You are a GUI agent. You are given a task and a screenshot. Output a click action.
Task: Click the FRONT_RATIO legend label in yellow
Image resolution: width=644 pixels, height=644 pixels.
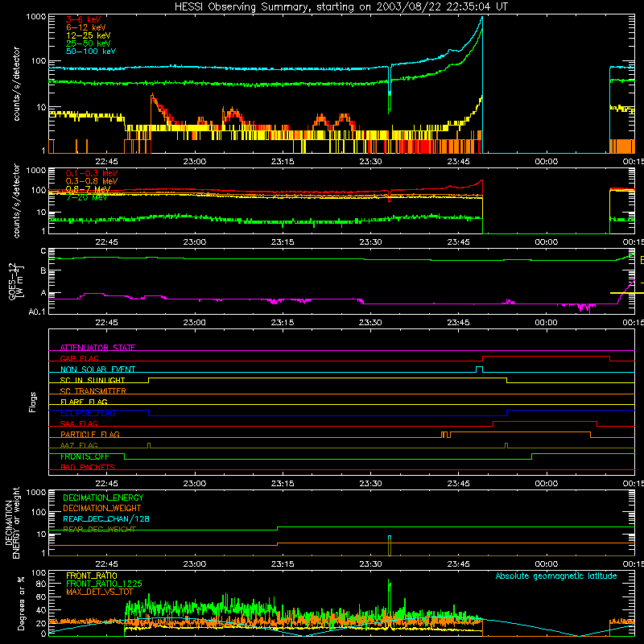pyautogui.click(x=92, y=576)
